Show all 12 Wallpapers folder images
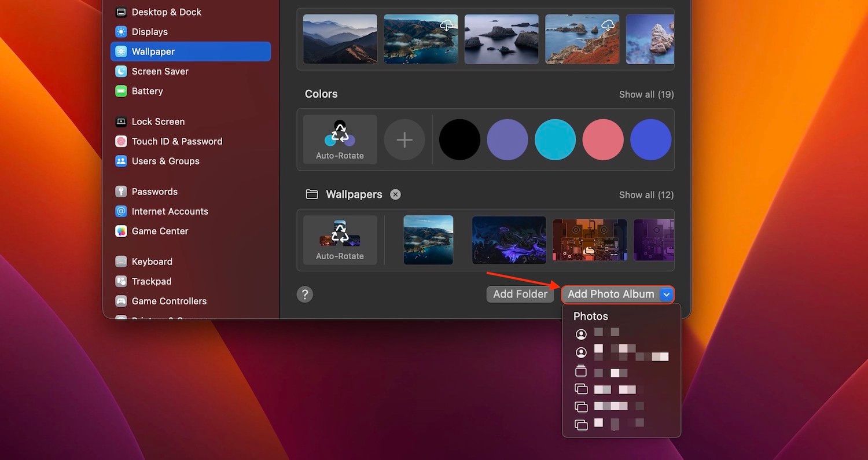868x460 pixels. [x=646, y=195]
